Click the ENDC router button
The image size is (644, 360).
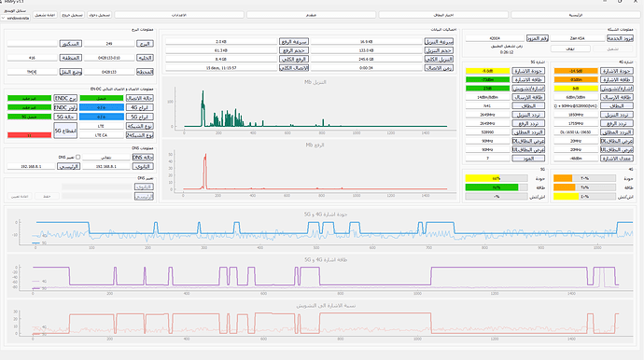click(x=65, y=107)
